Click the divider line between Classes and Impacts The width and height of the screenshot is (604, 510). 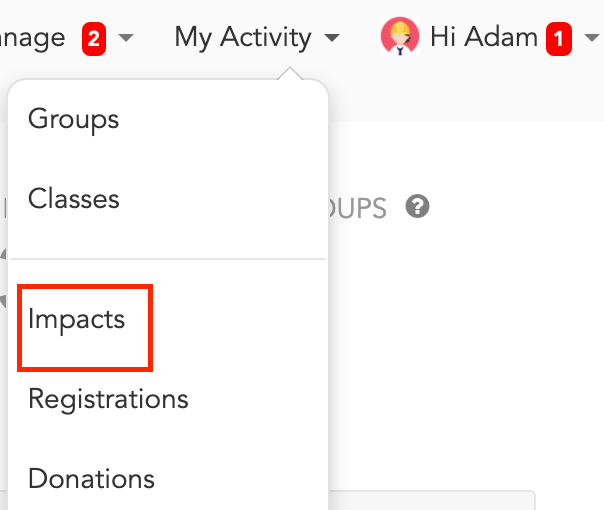click(x=168, y=259)
